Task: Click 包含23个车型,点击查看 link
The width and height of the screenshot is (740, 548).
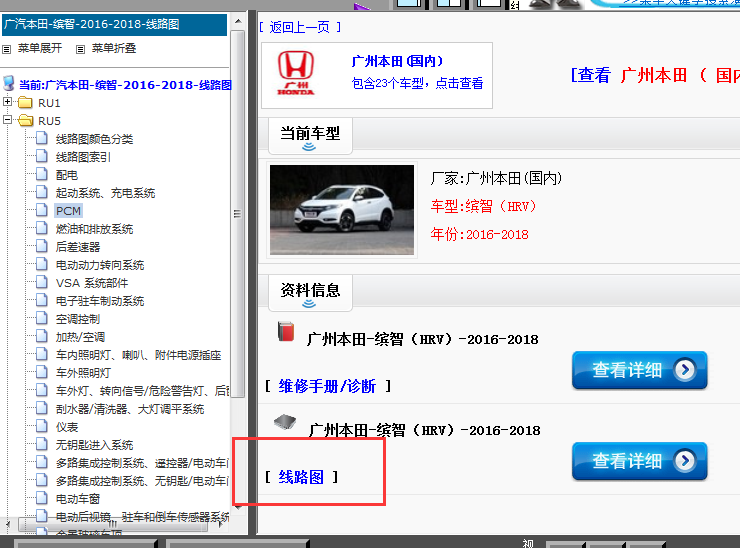Action: click(x=417, y=84)
